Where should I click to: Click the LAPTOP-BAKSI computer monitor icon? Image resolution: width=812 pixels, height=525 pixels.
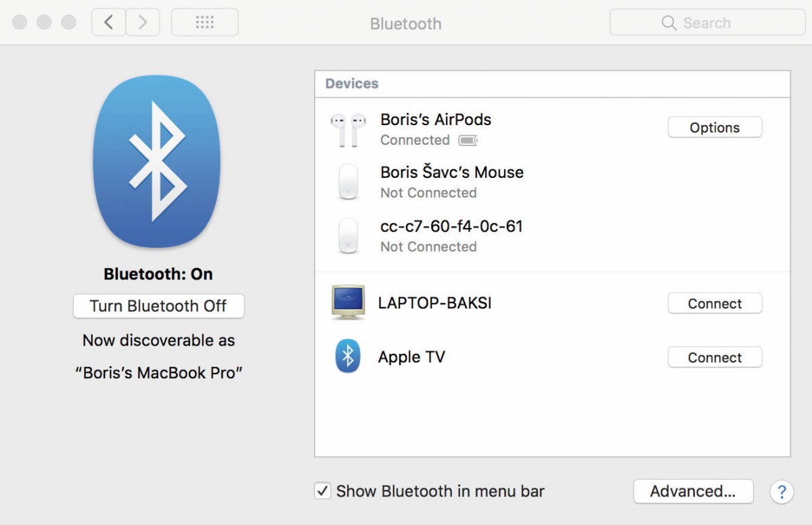click(348, 302)
